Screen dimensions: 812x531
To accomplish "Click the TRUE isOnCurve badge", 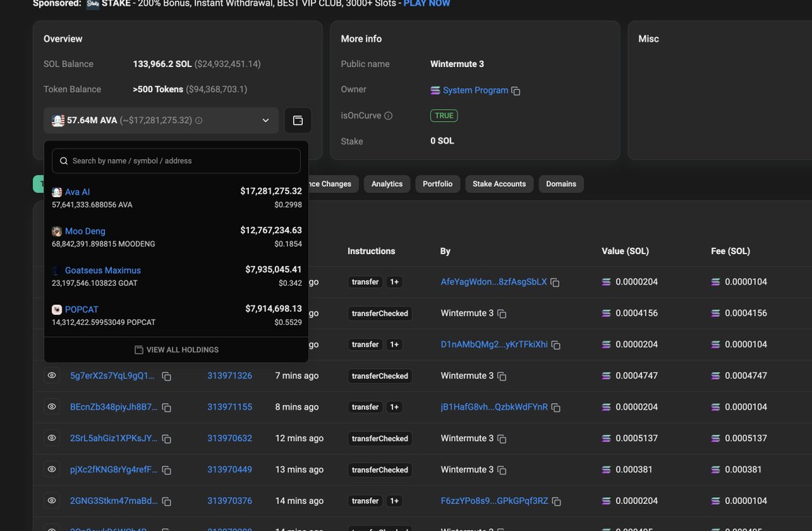I will (x=444, y=116).
